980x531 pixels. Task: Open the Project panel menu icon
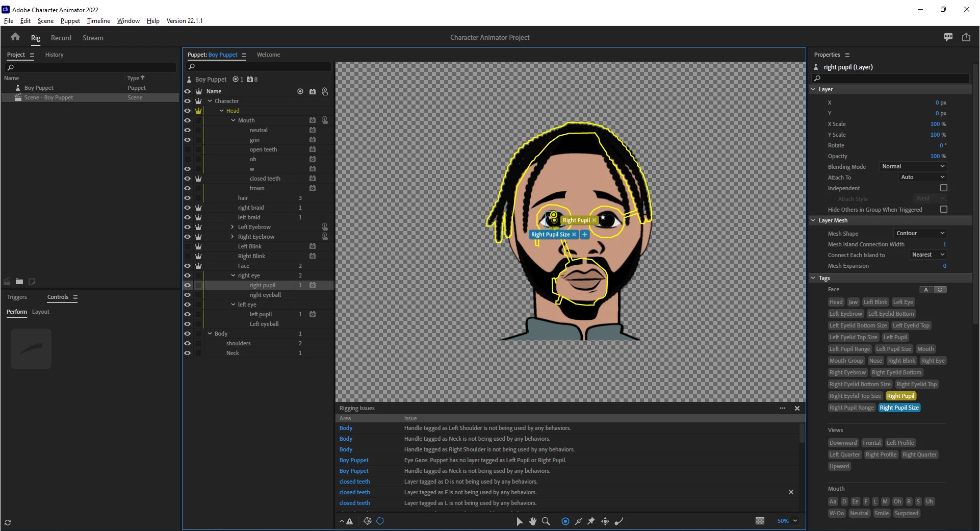coord(32,55)
